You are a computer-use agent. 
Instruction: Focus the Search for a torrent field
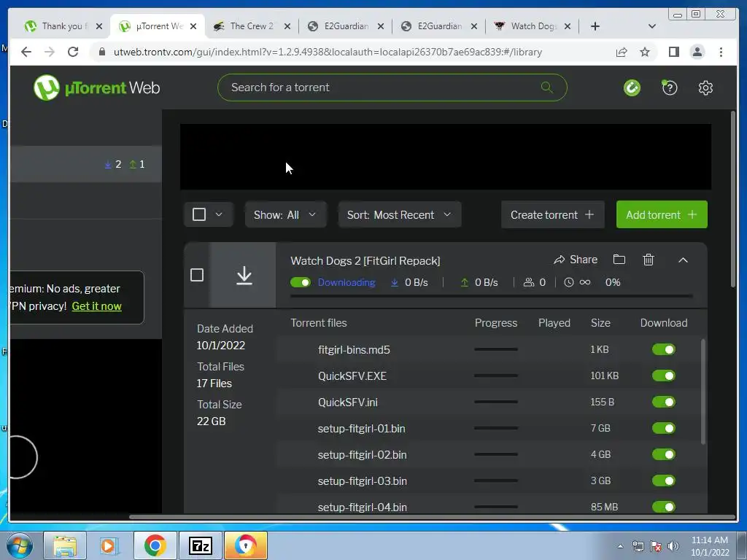click(392, 87)
